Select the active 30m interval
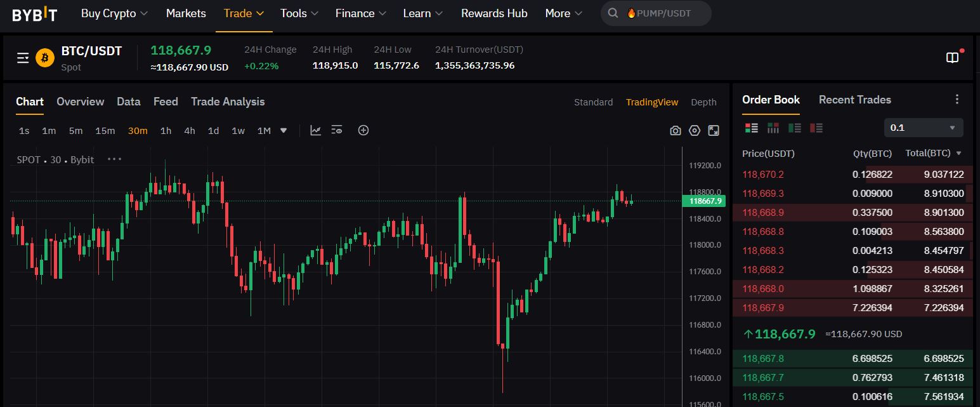The image size is (980, 407). tap(138, 131)
